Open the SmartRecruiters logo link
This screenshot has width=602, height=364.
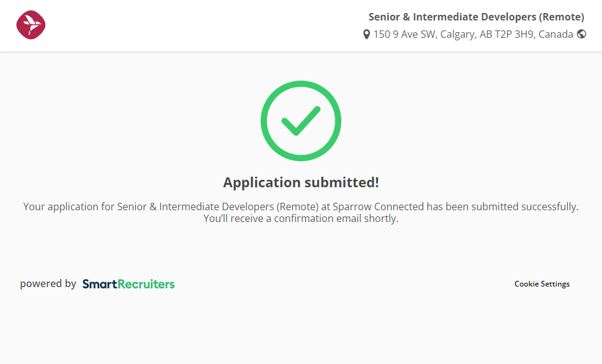[x=128, y=284]
